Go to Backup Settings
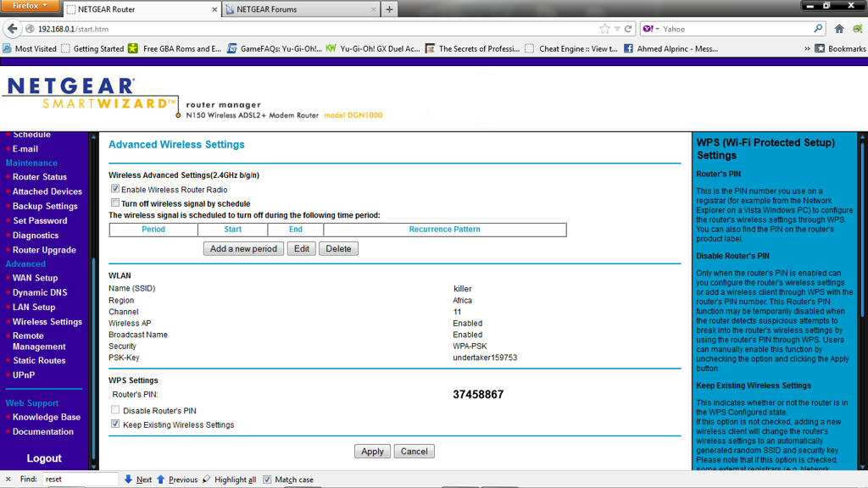The width and height of the screenshot is (868, 488). coord(45,206)
